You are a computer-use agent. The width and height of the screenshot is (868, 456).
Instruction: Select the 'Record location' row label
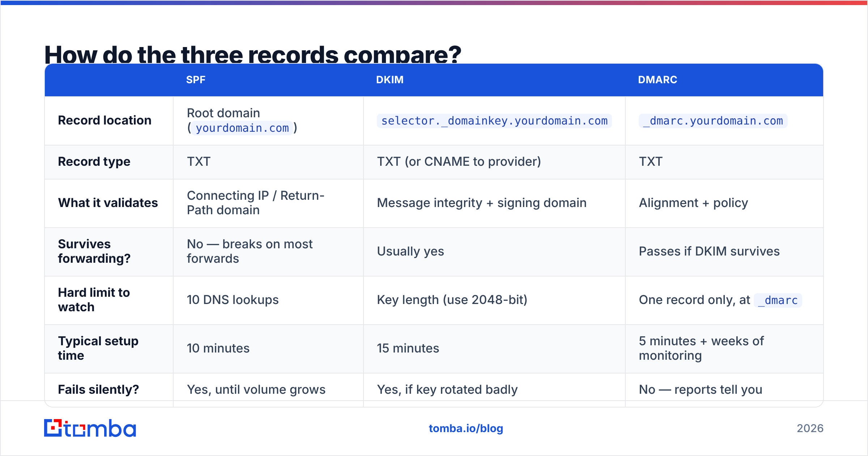point(105,121)
